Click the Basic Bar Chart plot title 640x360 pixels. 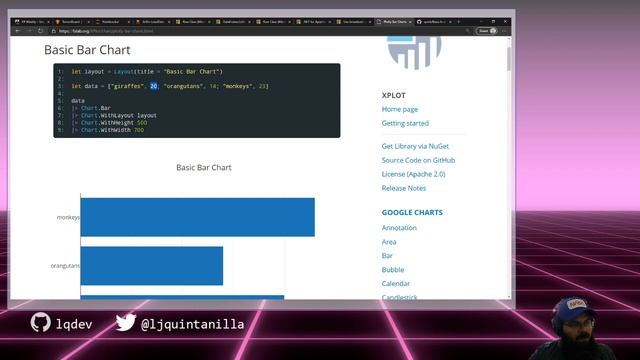pyautogui.click(x=204, y=167)
